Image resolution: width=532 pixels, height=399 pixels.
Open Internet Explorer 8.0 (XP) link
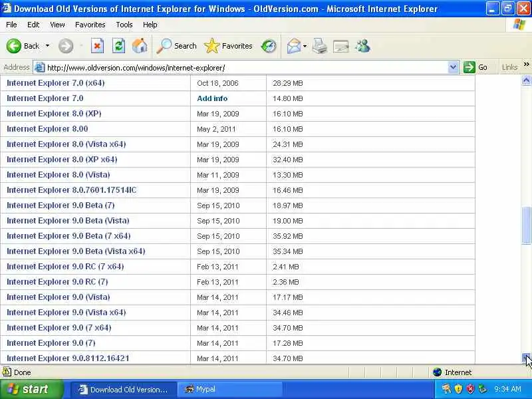[54, 113]
